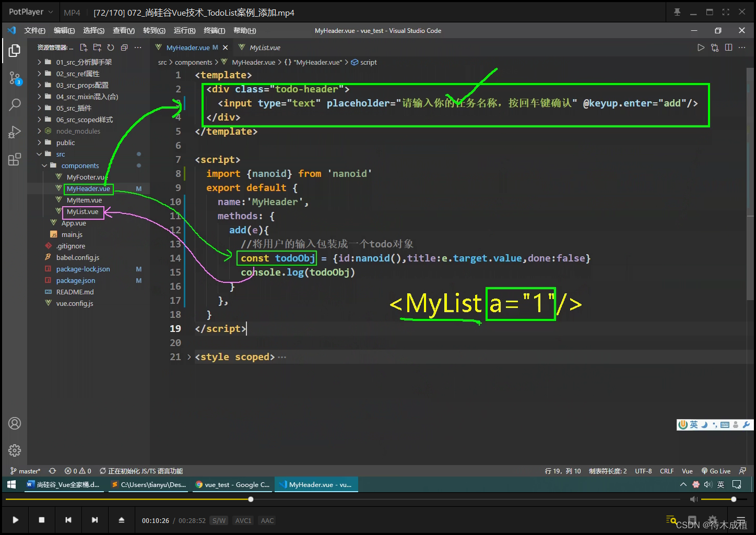Image resolution: width=756 pixels, height=535 pixels.
Task: Click the 制表符长度: 2 status item
Action: point(608,471)
